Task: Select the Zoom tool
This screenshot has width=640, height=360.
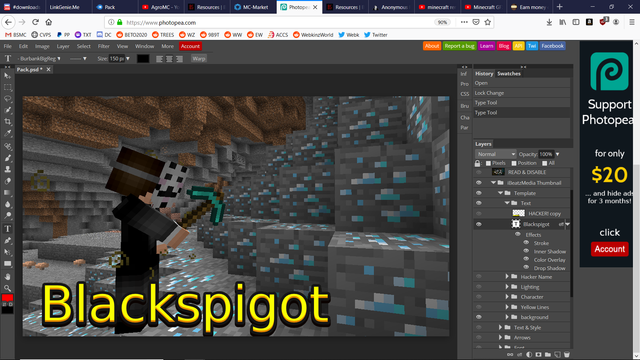Action: coord(7,288)
